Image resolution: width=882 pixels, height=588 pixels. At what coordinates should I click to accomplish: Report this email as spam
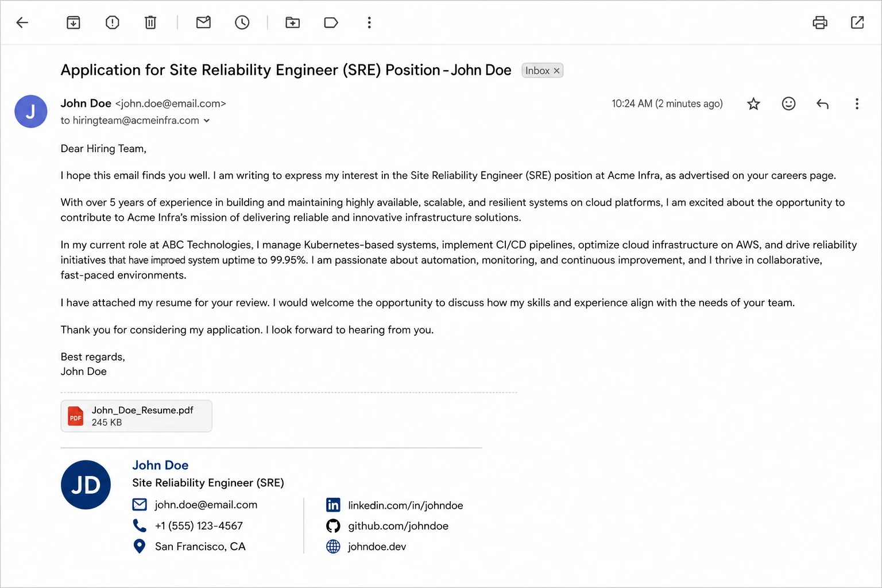point(113,22)
